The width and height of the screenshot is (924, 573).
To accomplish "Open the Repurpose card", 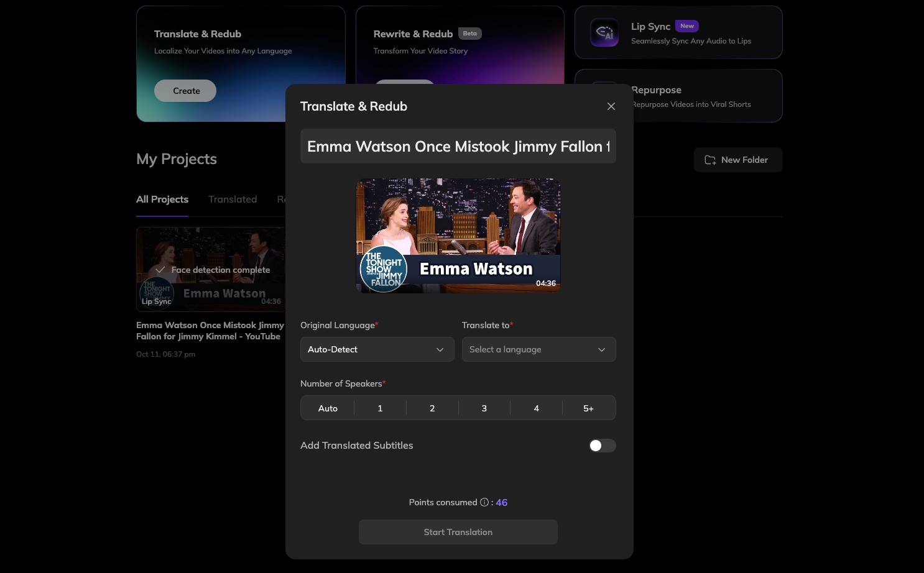I will click(x=706, y=96).
